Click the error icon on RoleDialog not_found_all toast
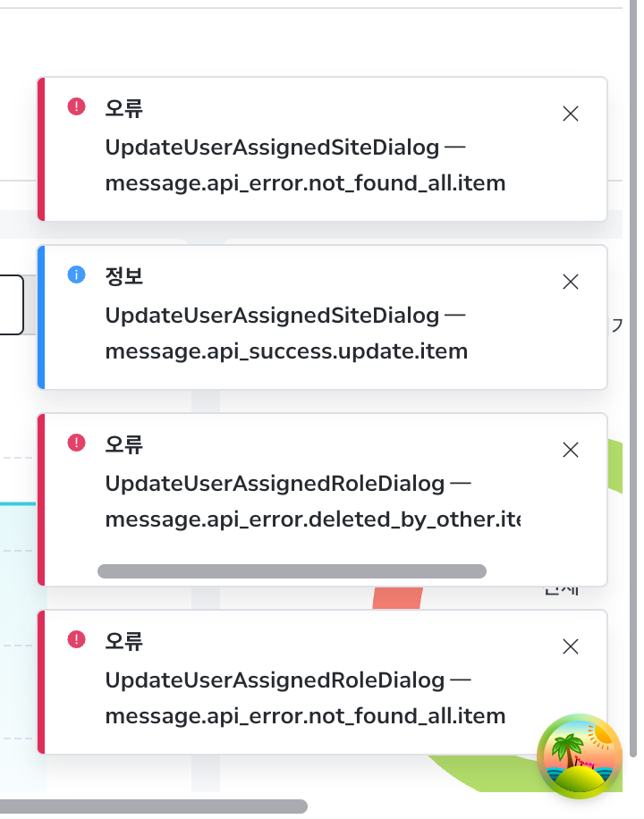 coord(76,640)
